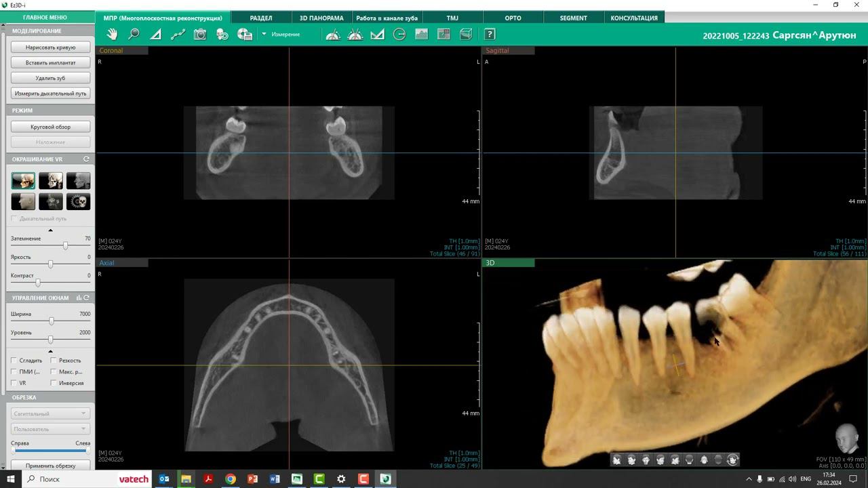
Task: Reset window control with refresh icon
Action: [86, 298]
